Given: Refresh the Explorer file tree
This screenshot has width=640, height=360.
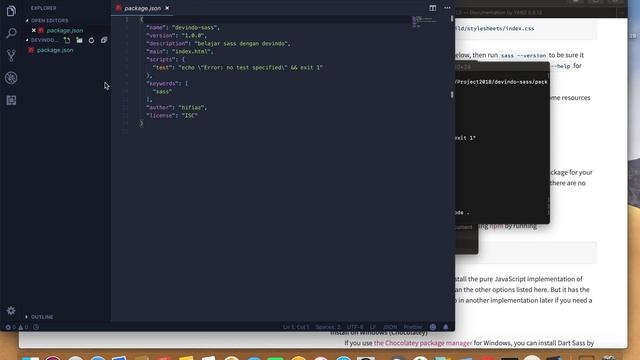Looking at the screenshot, I should tap(91, 40).
